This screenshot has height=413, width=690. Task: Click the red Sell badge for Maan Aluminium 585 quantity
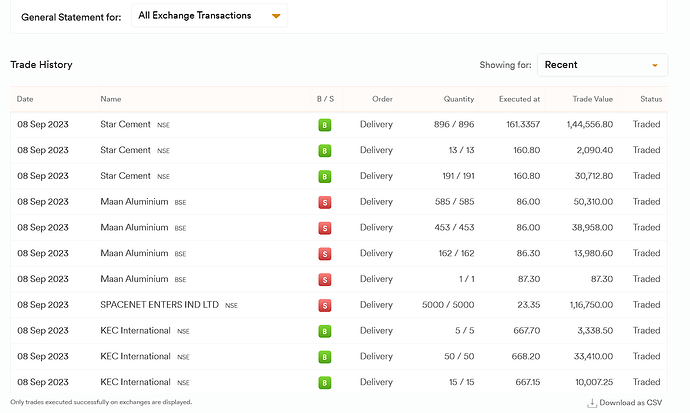coord(324,202)
